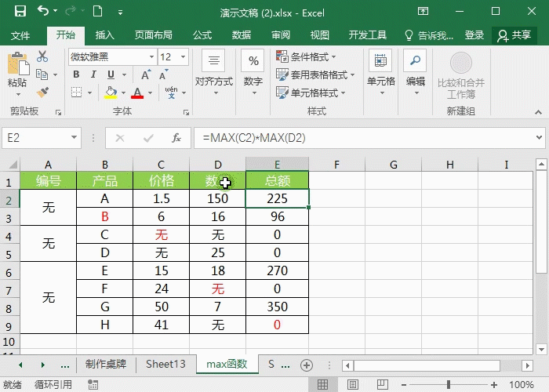Open the Borders dropdown arrow
The width and height of the screenshot is (549, 392).
click(89, 93)
